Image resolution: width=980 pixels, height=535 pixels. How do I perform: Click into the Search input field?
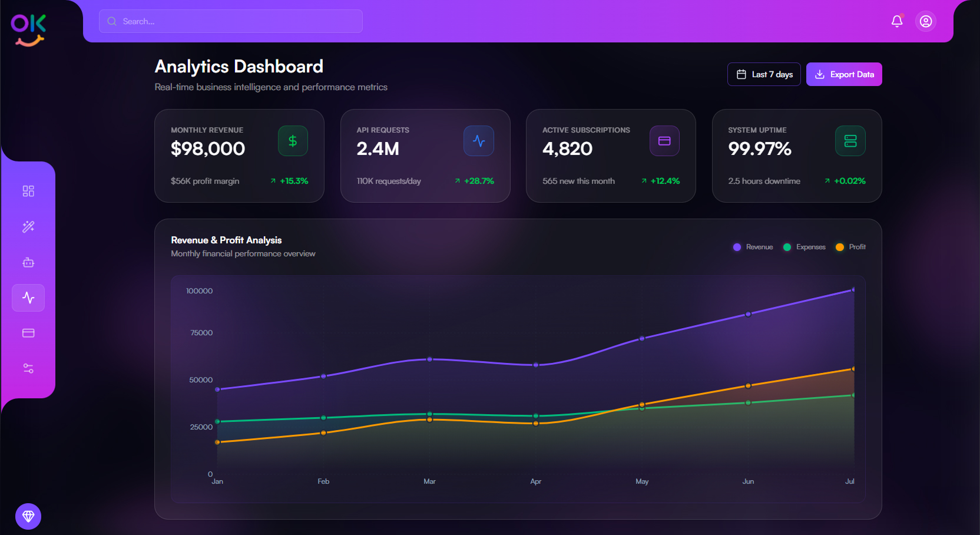(x=231, y=21)
